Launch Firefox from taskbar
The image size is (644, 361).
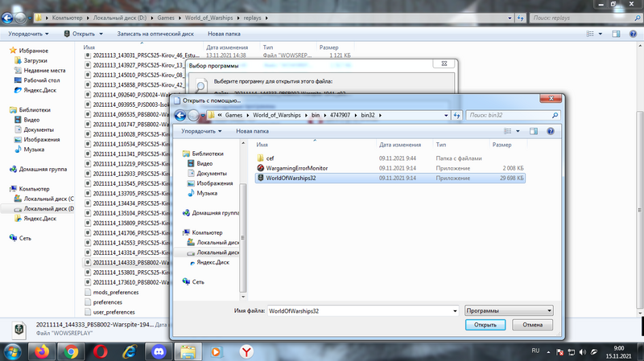pos(42,352)
